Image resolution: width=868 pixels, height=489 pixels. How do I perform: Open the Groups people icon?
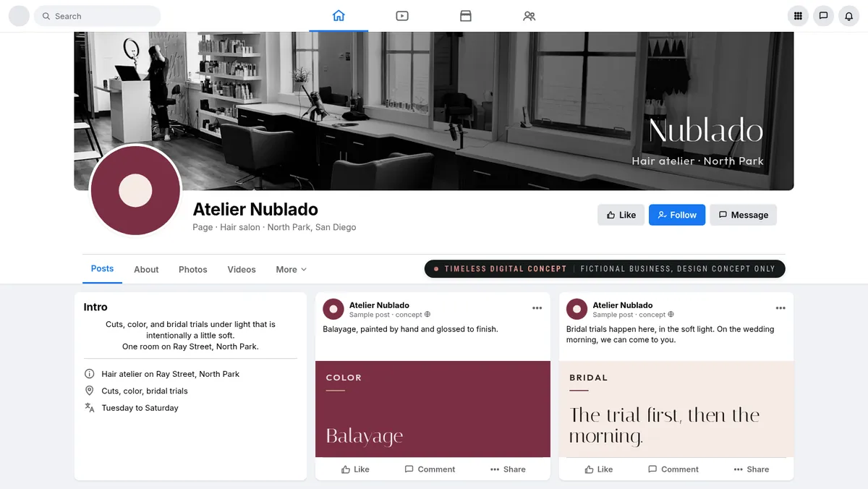coord(529,16)
